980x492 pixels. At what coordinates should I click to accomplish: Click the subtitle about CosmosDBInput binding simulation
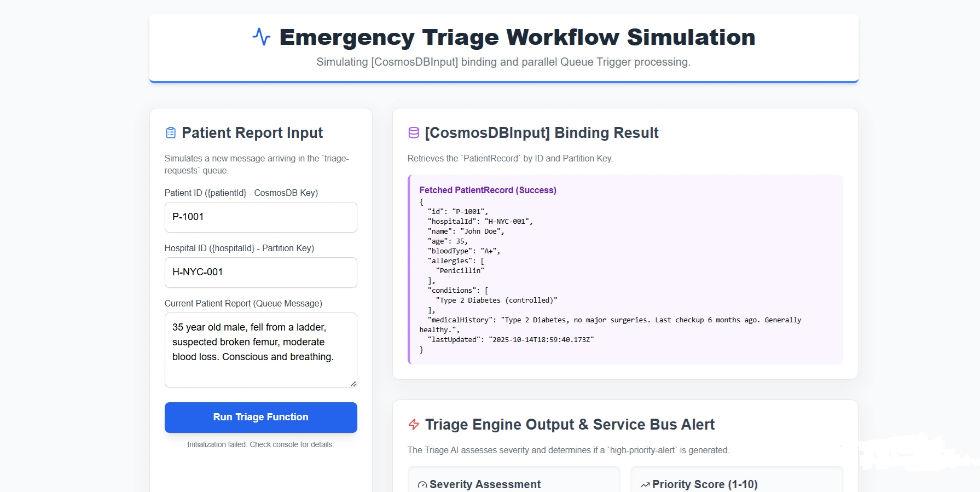pos(503,62)
